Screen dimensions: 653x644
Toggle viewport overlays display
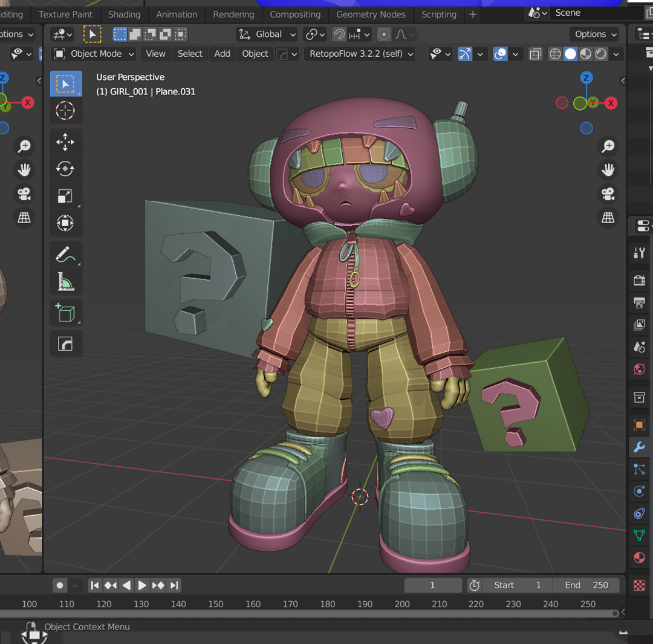pyautogui.click(x=500, y=54)
